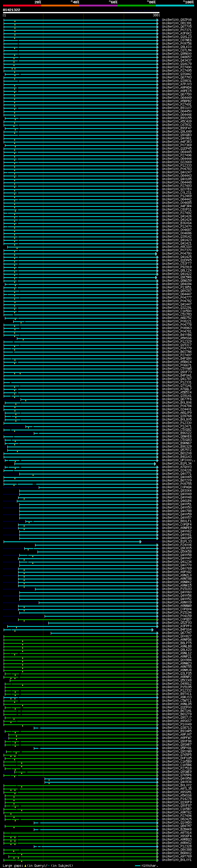197x868 pixels.
Task: Click the cyan ~100% legend color bar
Action: tap(175, 6)
